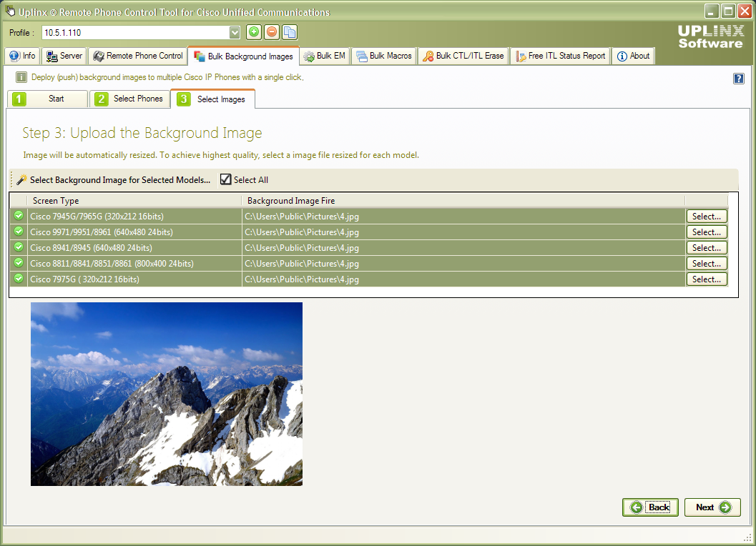Click the green add profile icon
This screenshot has width=756, height=546.
pos(254,32)
